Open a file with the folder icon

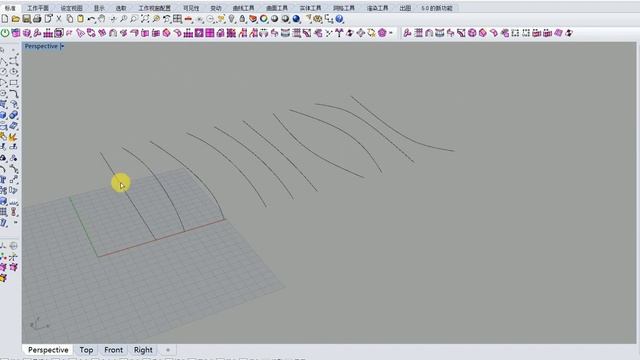coord(16,19)
